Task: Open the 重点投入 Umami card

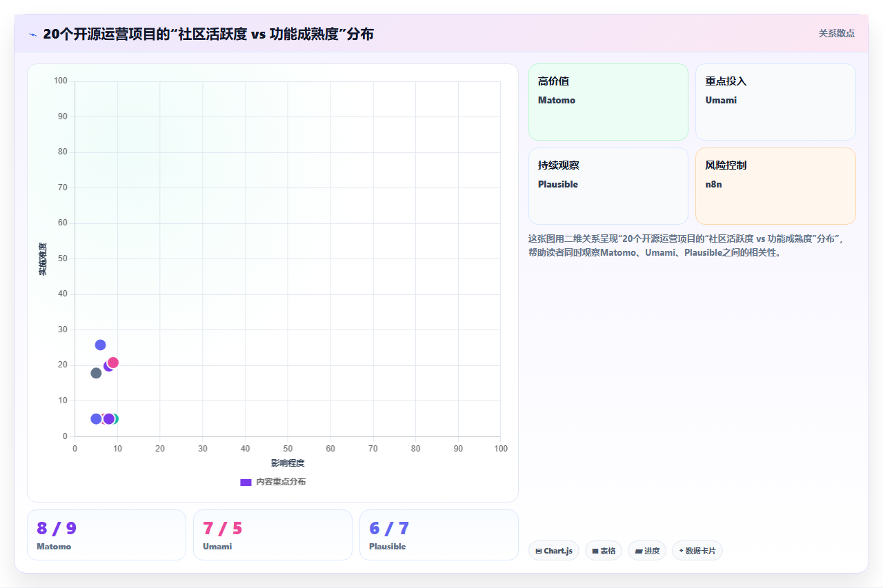Action: coord(775,102)
